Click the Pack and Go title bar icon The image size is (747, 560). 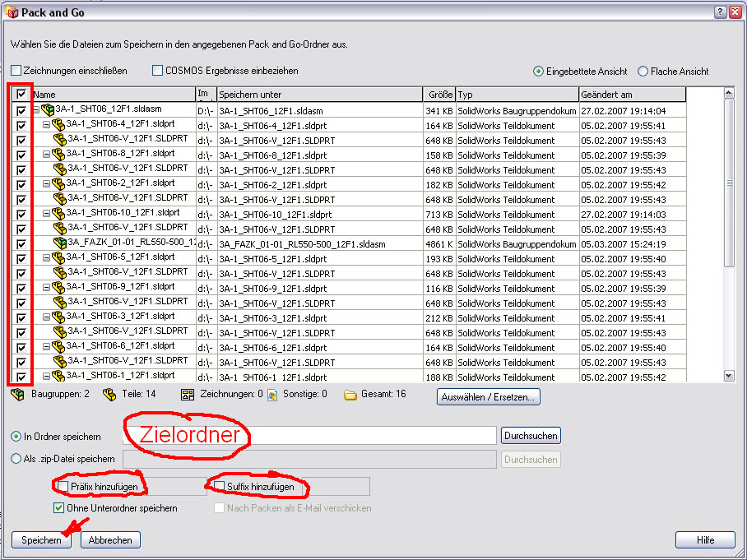point(12,12)
